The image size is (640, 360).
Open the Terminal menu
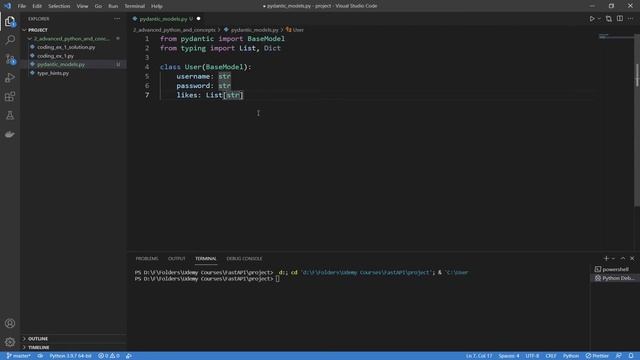135,6
